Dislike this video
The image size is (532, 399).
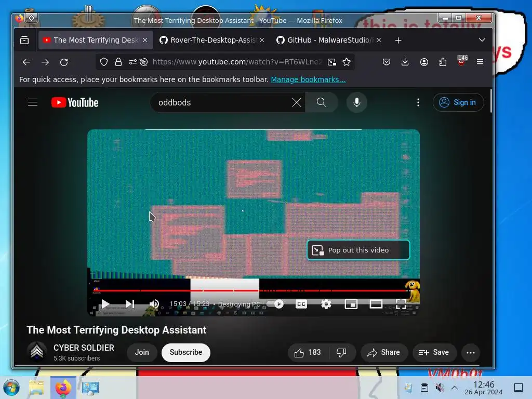click(x=342, y=353)
